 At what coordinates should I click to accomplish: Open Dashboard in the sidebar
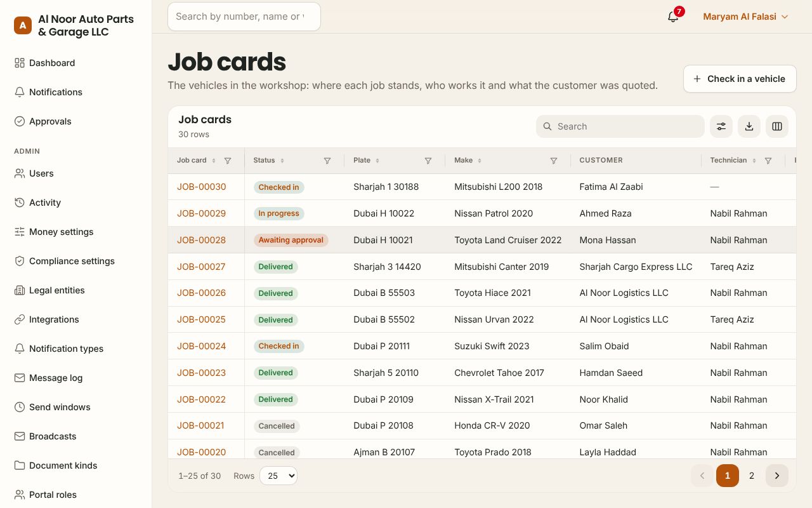76,63
